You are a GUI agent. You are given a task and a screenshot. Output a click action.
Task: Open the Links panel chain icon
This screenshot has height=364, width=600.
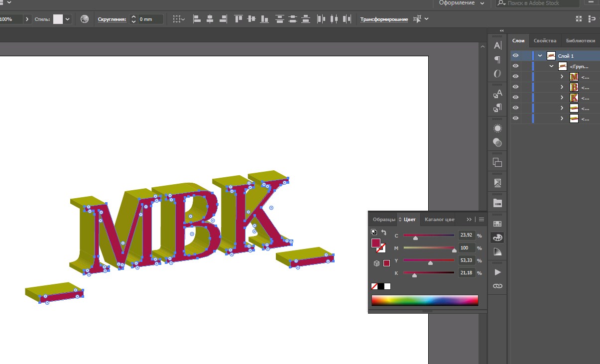point(497,286)
